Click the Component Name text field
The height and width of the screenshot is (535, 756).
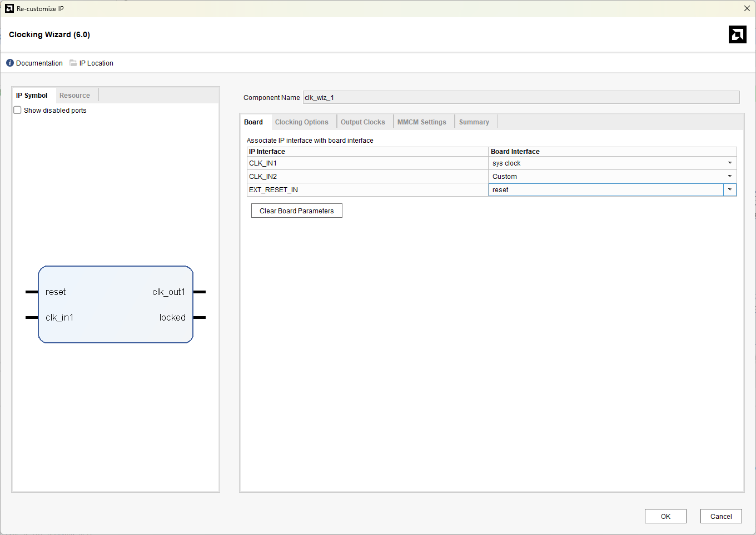pyautogui.click(x=521, y=98)
